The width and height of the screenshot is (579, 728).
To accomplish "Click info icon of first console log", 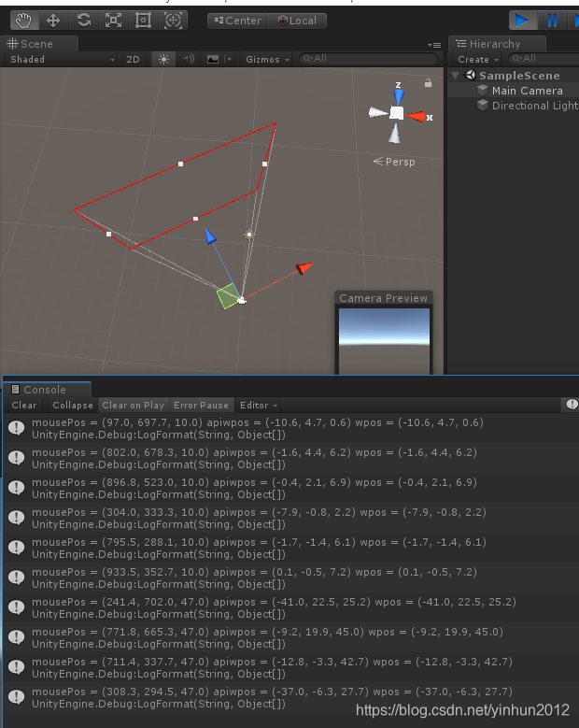I will pyautogui.click(x=16, y=428).
